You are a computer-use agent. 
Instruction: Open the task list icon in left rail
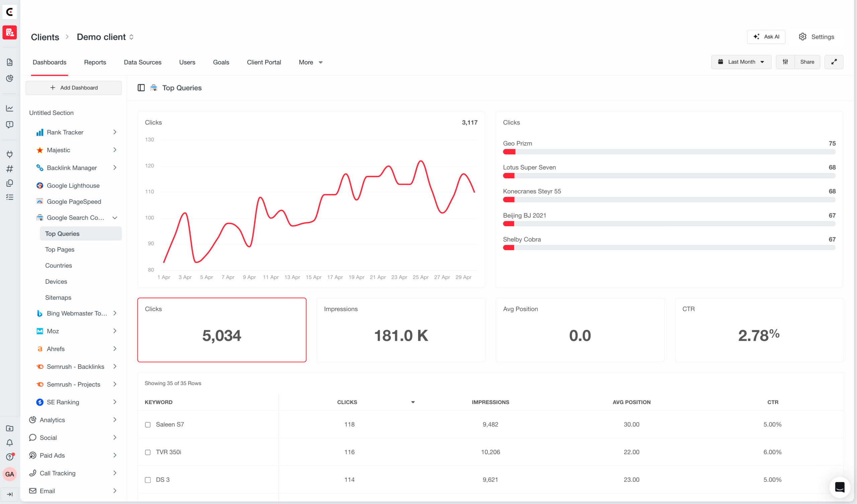(x=9, y=197)
